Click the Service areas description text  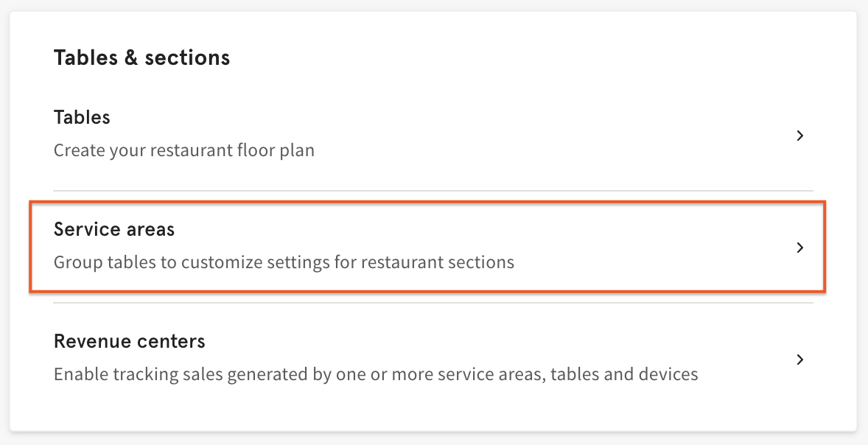[x=283, y=262]
